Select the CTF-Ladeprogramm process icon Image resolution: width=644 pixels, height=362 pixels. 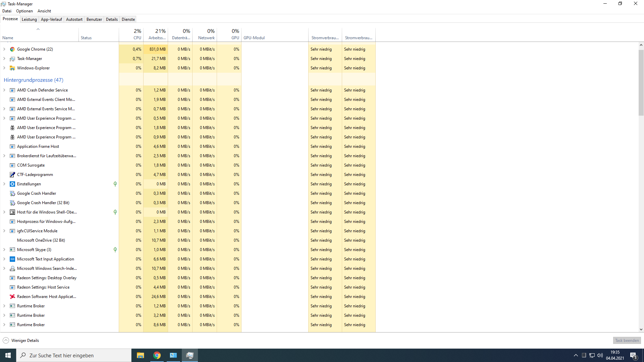point(12,175)
